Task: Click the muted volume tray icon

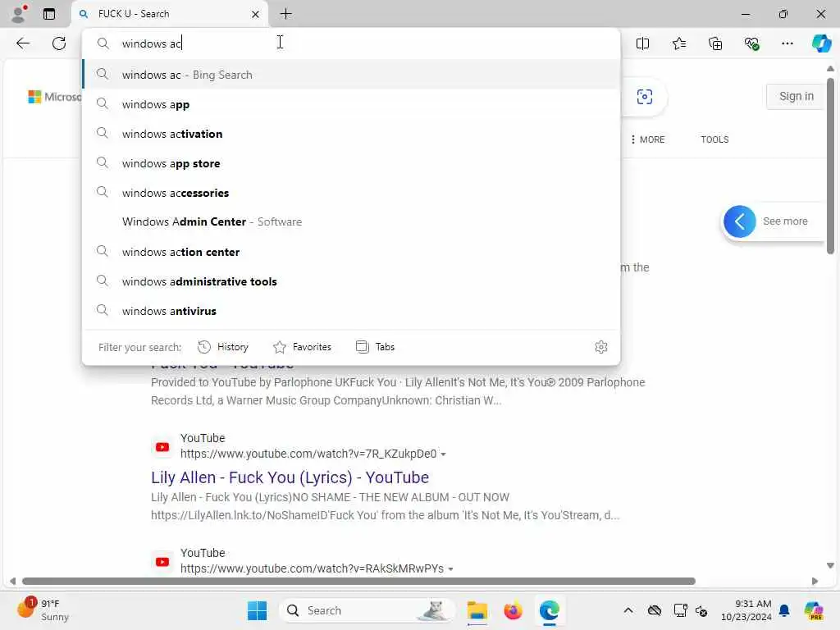Action: pos(702,610)
